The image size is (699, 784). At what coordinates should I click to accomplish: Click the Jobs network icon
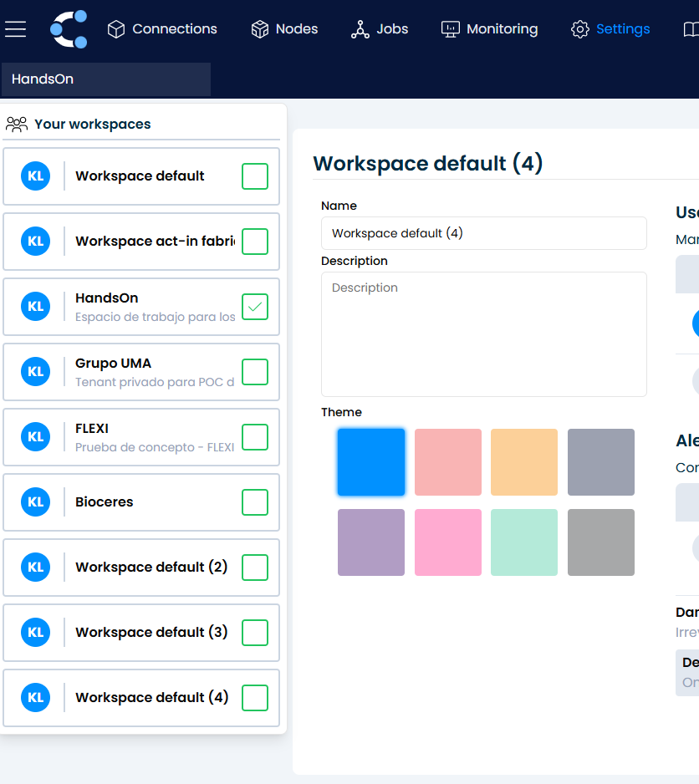(360, 29)
